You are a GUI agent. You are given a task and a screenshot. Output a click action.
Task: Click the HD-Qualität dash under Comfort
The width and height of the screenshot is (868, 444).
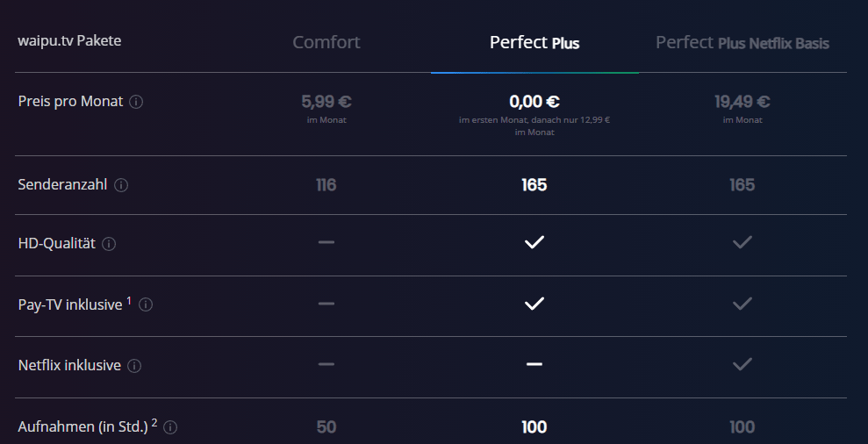coord(326,242)
